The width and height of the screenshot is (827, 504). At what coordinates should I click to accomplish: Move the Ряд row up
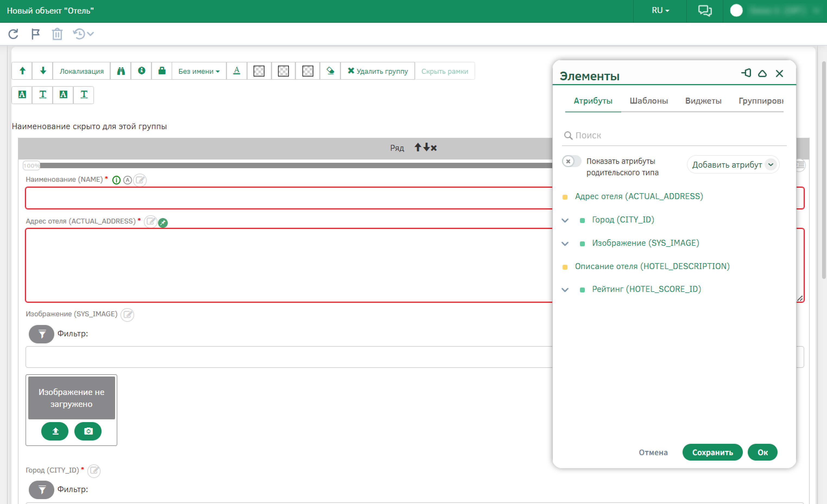[x=418, y=147]
